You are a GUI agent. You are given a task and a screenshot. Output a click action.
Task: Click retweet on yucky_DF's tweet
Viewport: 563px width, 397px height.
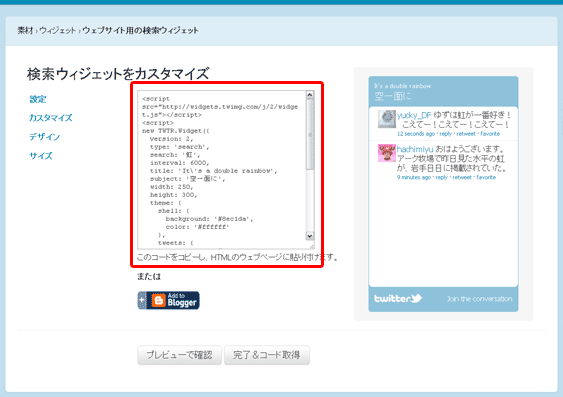pos(466,134)
